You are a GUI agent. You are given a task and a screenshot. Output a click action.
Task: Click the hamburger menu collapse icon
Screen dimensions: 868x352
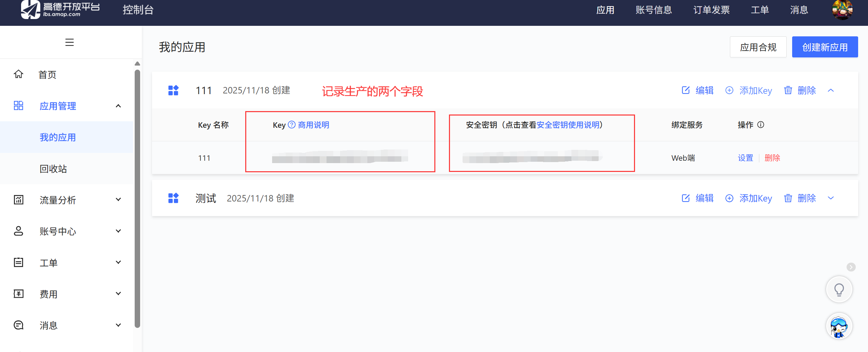[x=69, y=42]
